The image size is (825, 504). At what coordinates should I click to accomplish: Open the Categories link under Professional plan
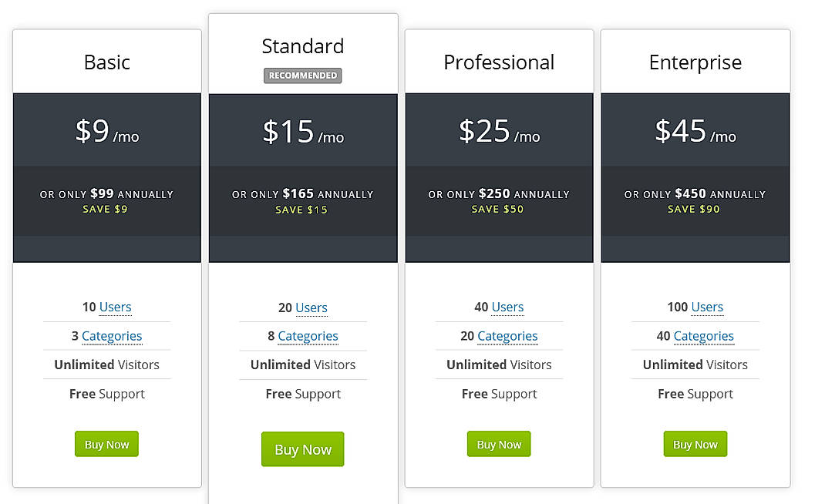pyautogui.click(x=507, y=336)
